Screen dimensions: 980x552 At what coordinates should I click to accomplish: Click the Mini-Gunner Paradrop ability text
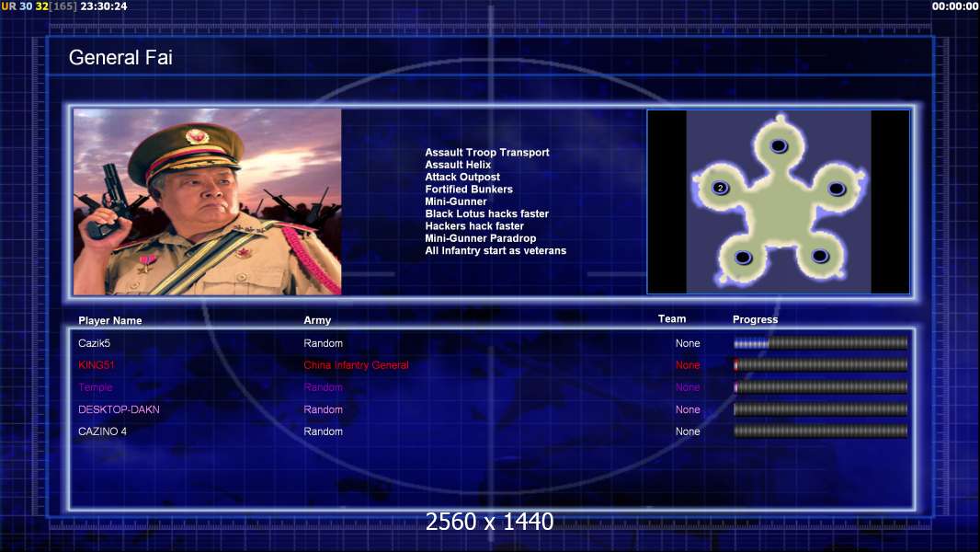(481, 238)
